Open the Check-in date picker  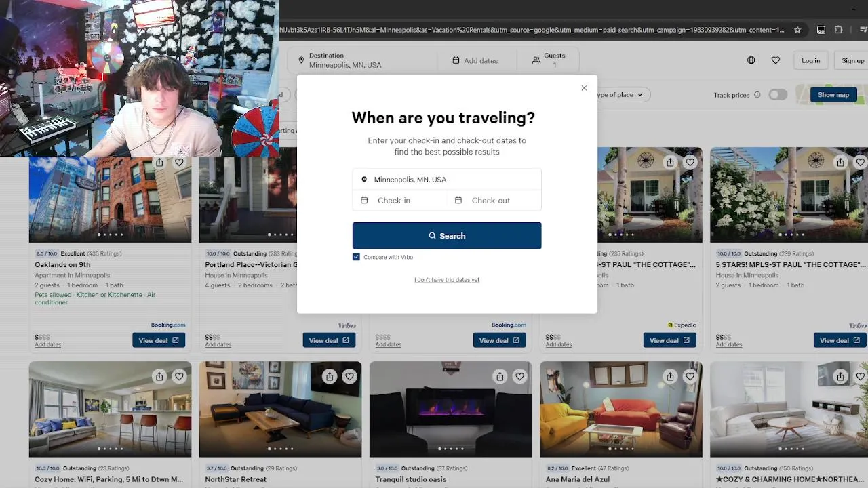399,201
